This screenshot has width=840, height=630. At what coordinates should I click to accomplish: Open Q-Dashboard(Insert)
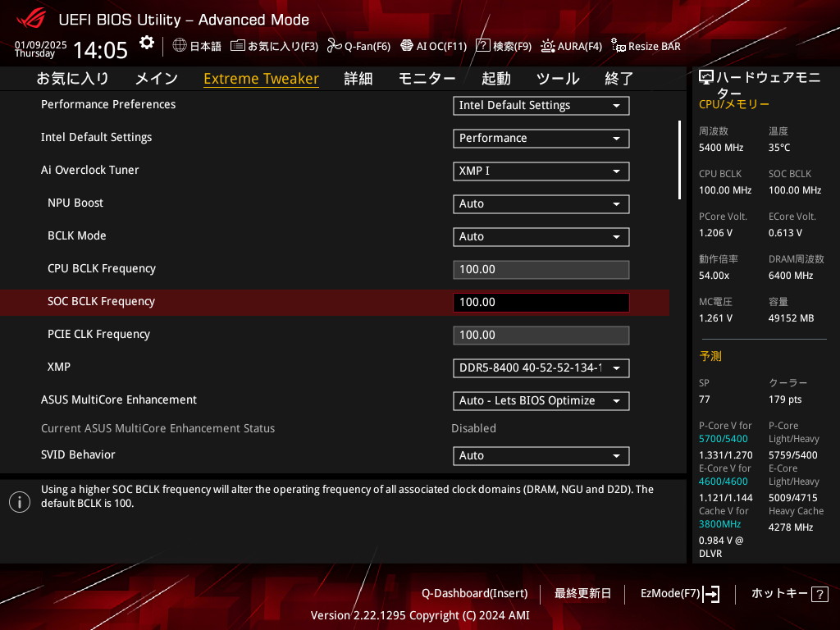474,594
